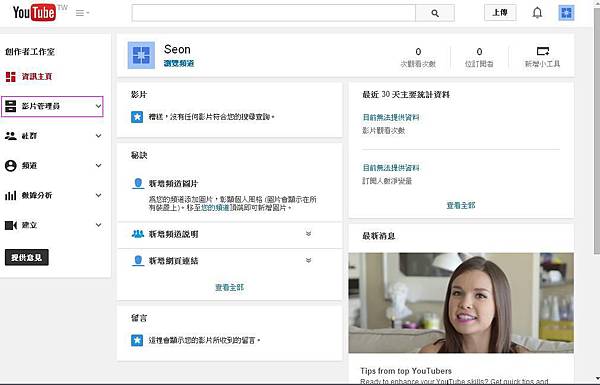
Task: Click the add widget 新增小工具 icon
Action: pyautogui.click(x=543, y=51)
